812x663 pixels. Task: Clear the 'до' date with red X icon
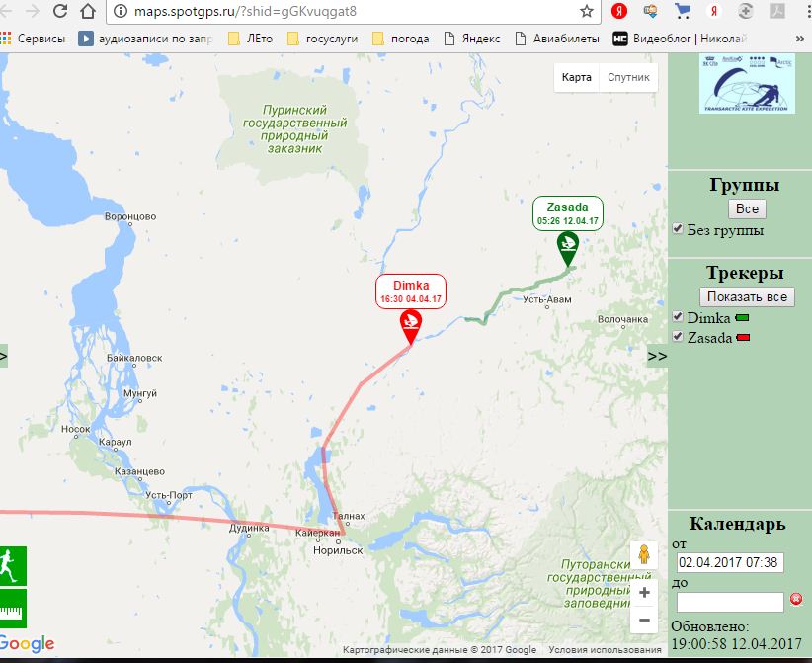pyautogui.click(x=796, y=600)
